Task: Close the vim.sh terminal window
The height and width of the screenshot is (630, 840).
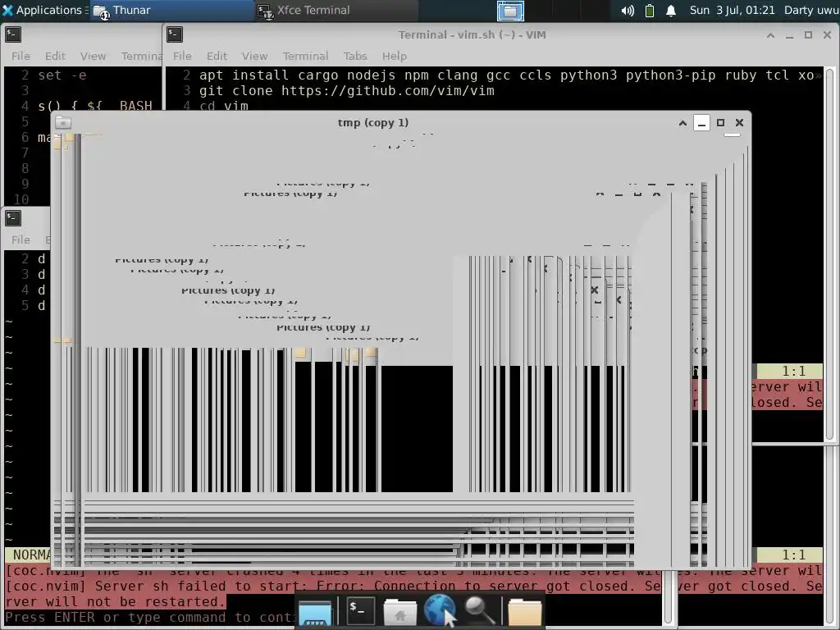Action: [x=827, y=34]
